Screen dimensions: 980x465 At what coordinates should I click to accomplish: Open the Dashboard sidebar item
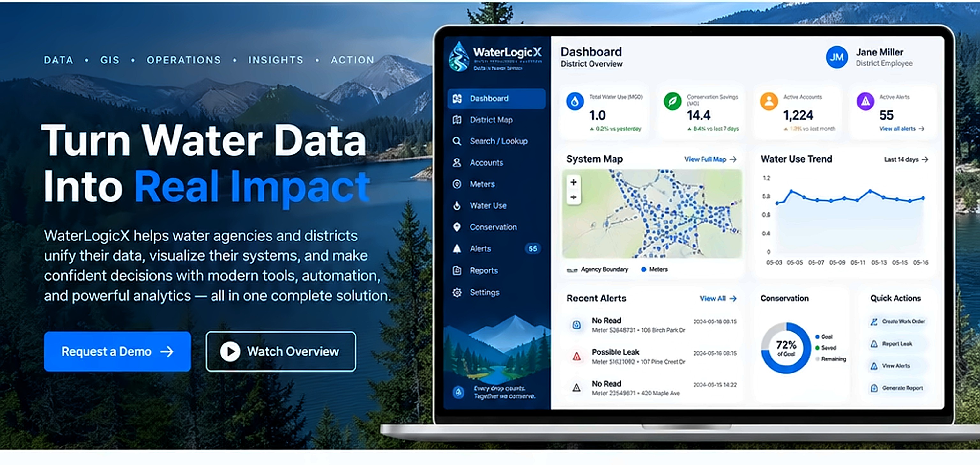(x=496, y=99)
